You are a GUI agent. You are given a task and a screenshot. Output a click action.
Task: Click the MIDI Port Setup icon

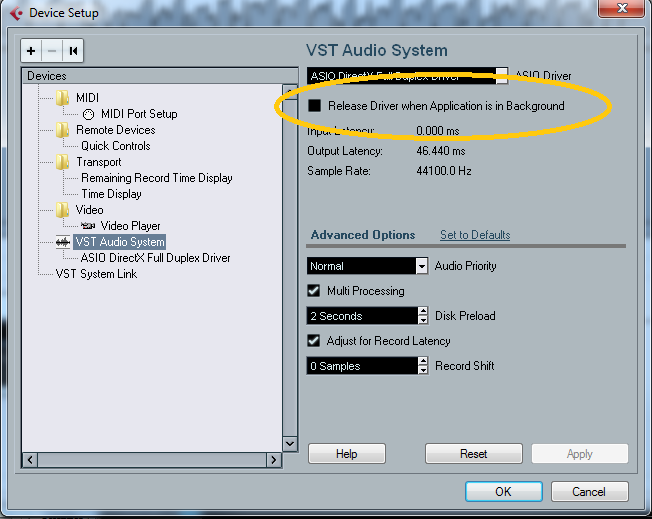88,114
